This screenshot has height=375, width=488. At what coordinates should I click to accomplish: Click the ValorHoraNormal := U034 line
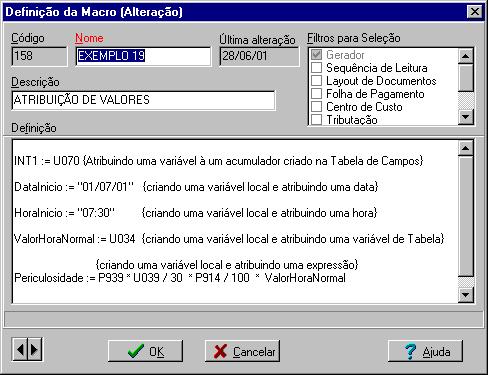tap(229, 239)
